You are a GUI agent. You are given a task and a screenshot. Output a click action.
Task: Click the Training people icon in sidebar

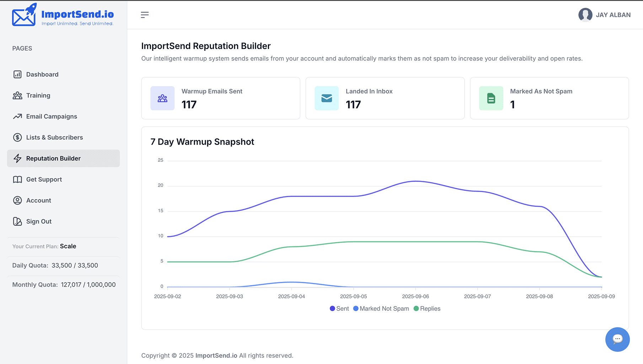click(x=17, y=95)
